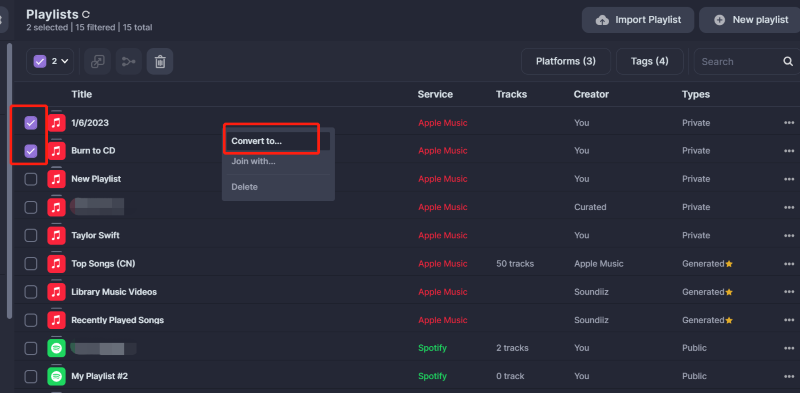Check the Library Music Videos checkbox

pos(31,292)
